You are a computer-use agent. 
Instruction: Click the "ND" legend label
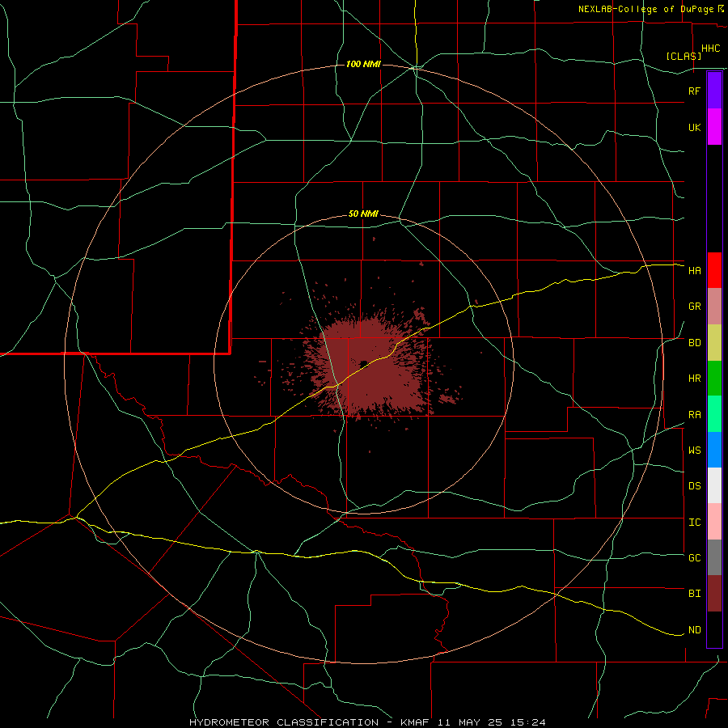(x=694, y=630)
